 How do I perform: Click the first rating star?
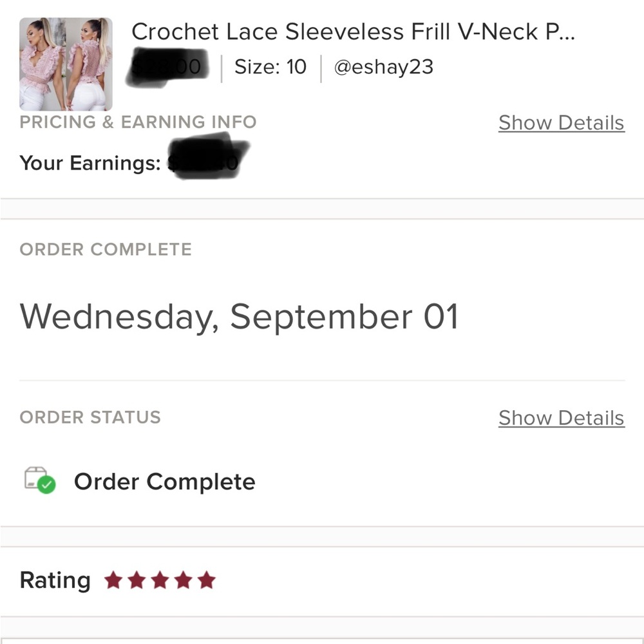[x=113, y=580]
